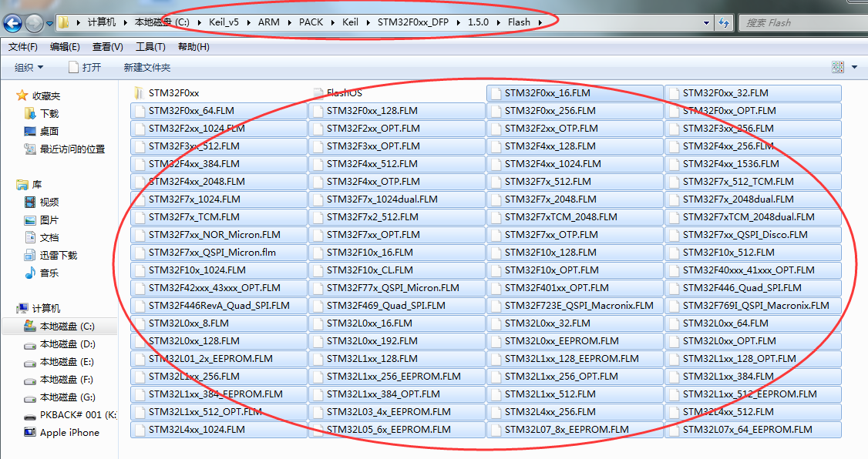The height and width of the screenshot is (459, 868).
Task: Select file STM32F0xx_OPT.FLM
Action: [753, 111]
